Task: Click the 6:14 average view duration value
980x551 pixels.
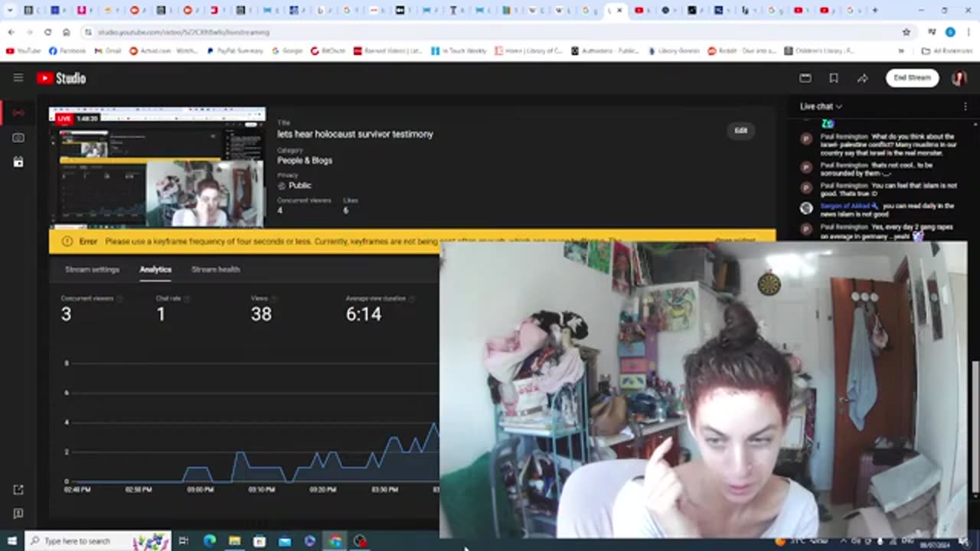Action: click(364, 314)
